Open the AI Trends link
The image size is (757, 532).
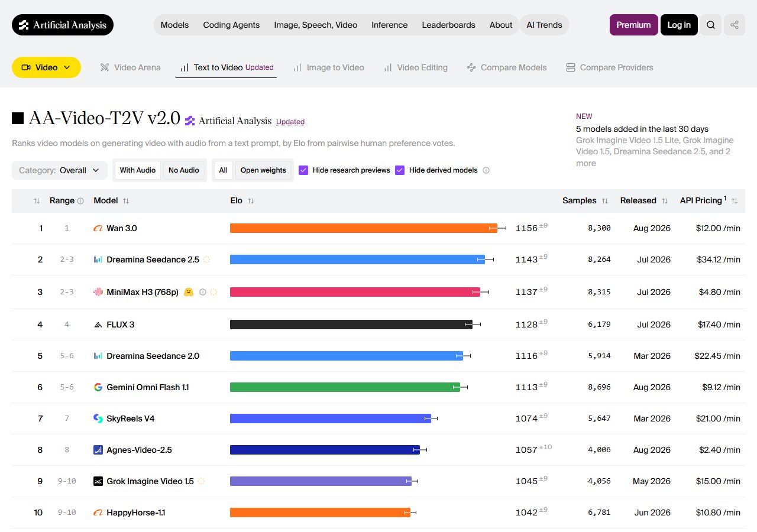[x=544, y=25]
